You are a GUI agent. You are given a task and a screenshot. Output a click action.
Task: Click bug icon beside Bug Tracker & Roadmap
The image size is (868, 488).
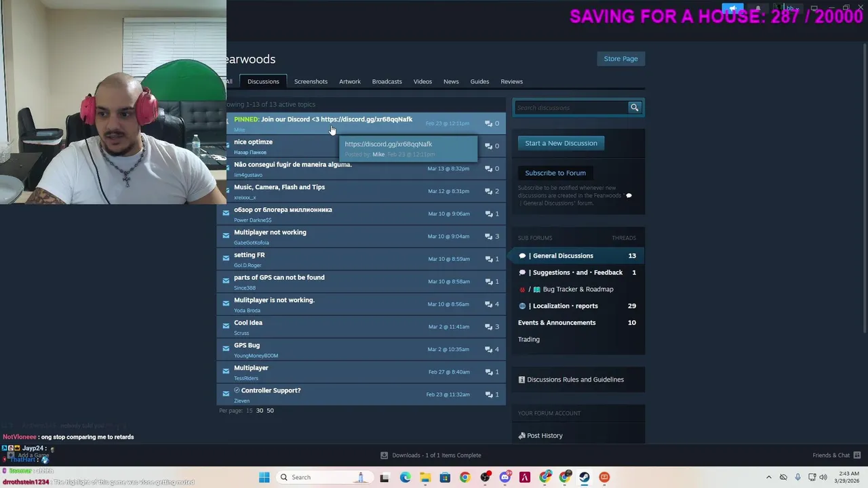tap(522, 289)
